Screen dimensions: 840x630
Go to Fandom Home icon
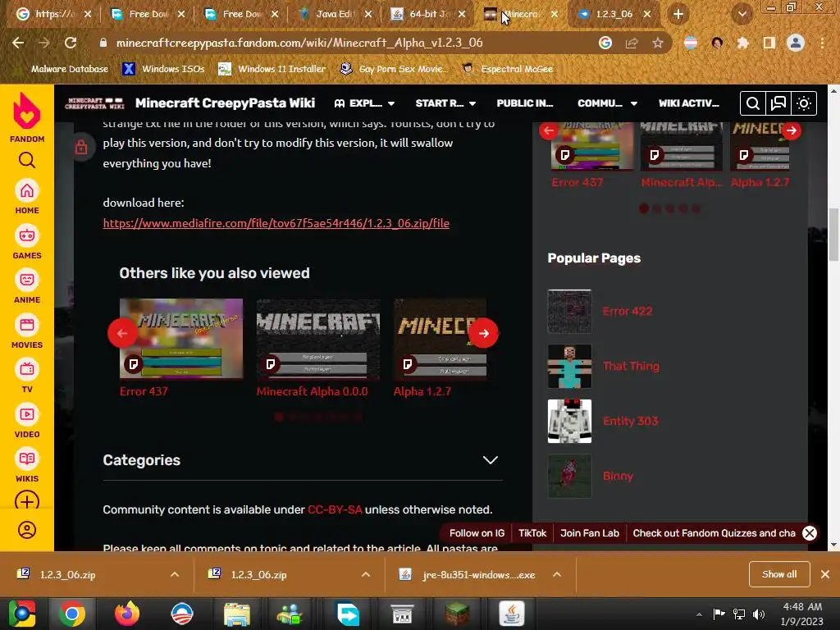click(27, 191)
